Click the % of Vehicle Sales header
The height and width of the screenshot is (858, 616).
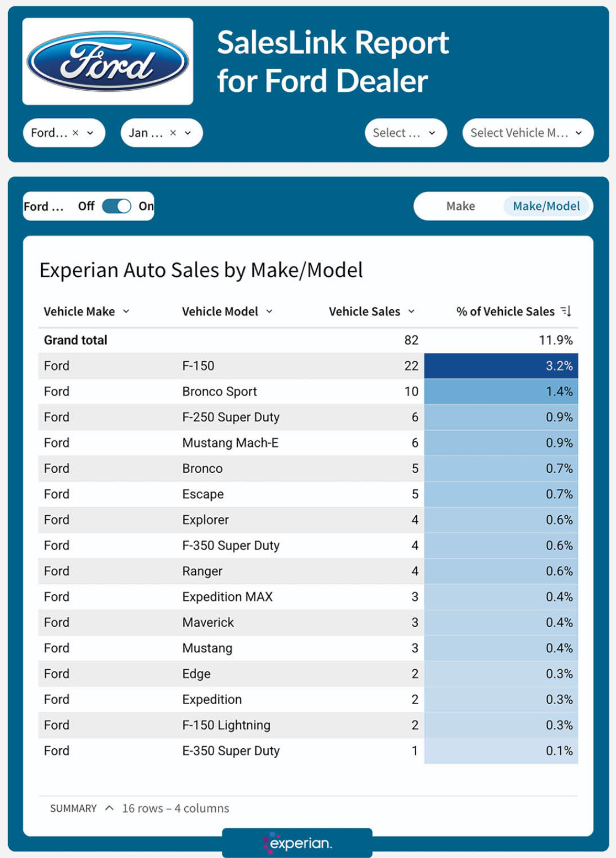tap(505, 312)
